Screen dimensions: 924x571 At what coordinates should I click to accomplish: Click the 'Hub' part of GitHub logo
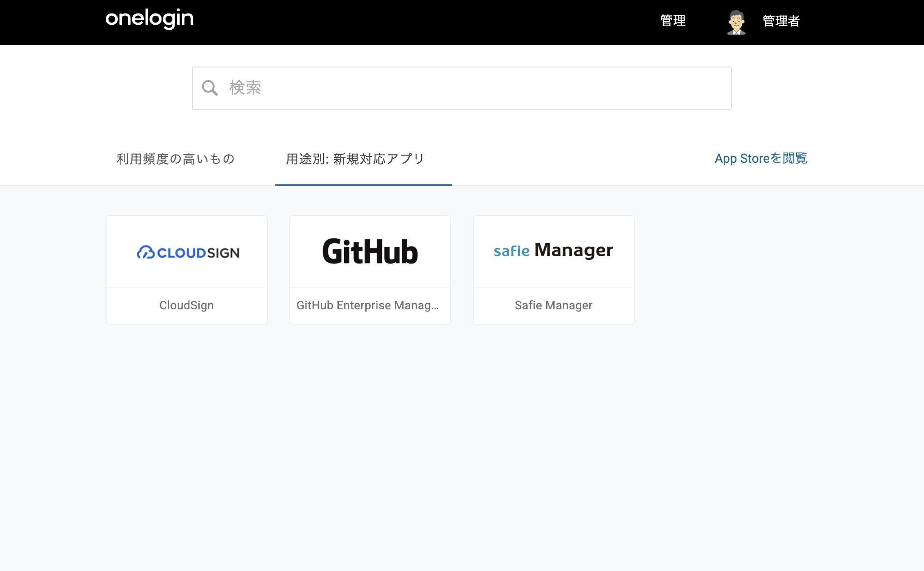[392, 252]
